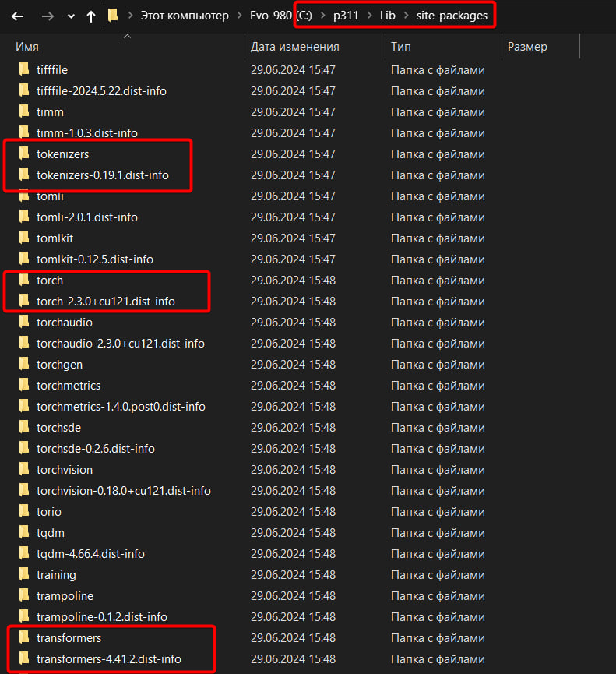616x674 pixels.
Task: Sort by the Размер column header
Action: coord(527,47)
